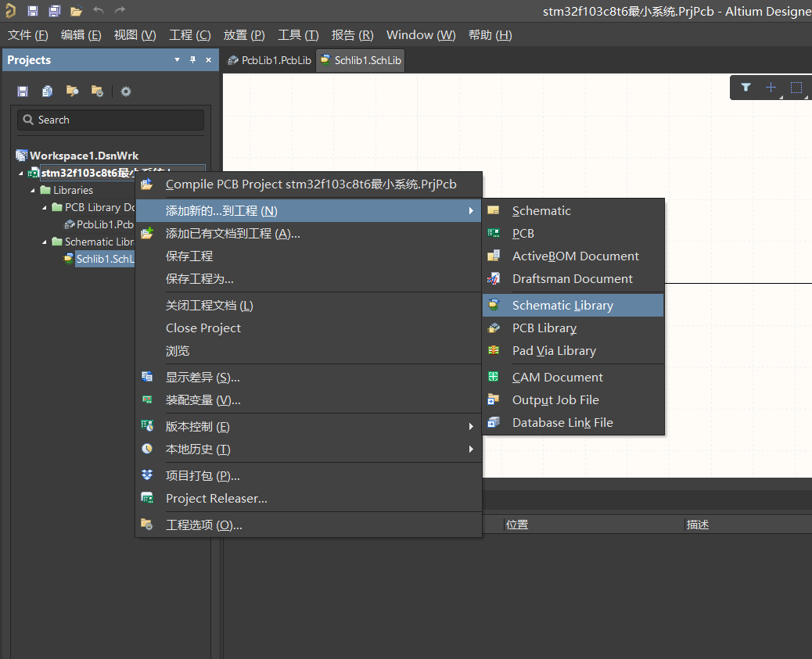This screenshot has width=812, height=659.
Task: Collapse the PCB Library Documents folder
Action: (45, 208)
